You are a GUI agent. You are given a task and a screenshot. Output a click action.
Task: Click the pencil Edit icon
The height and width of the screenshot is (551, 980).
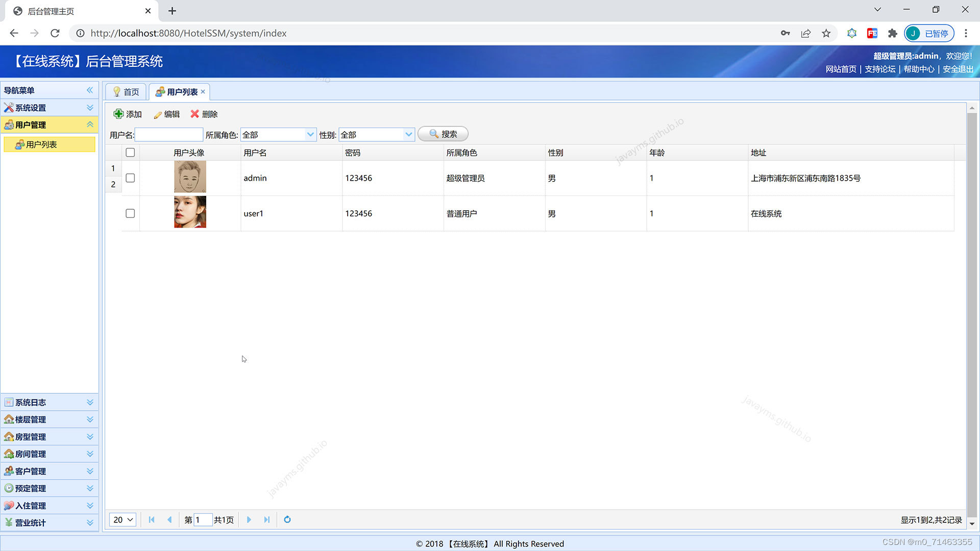pos(158,115)
